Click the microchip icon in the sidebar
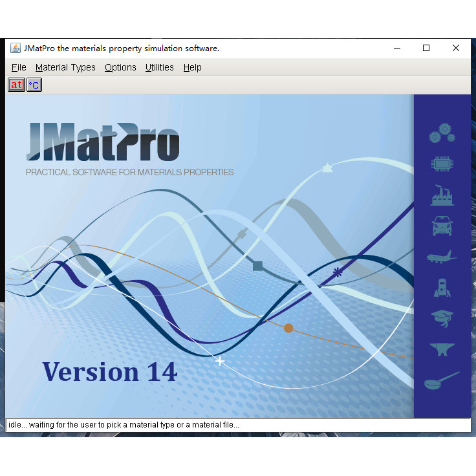The width and height of the screenshot is (476, 476). (442, 164)
